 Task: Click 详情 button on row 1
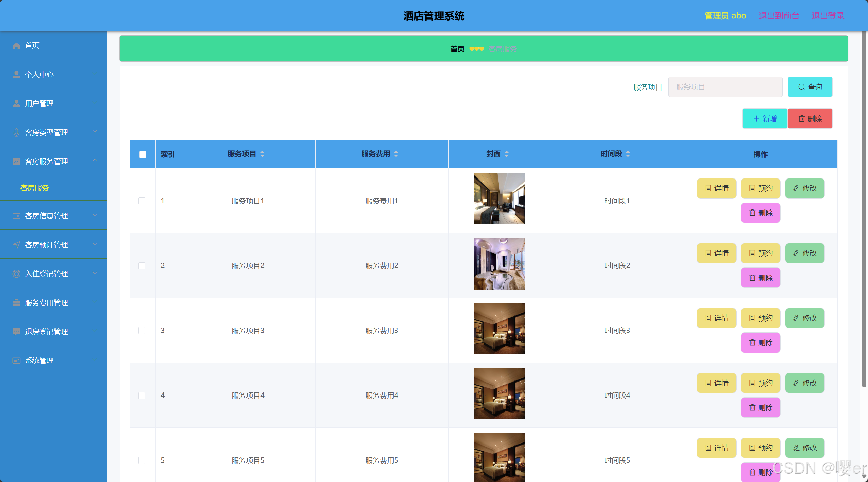pos(716,188)
